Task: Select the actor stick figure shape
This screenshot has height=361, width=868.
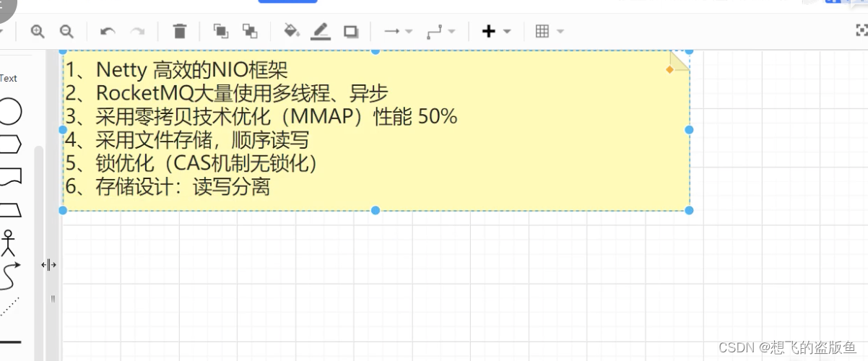Action: pyautogui.click(x=8, y=243)
